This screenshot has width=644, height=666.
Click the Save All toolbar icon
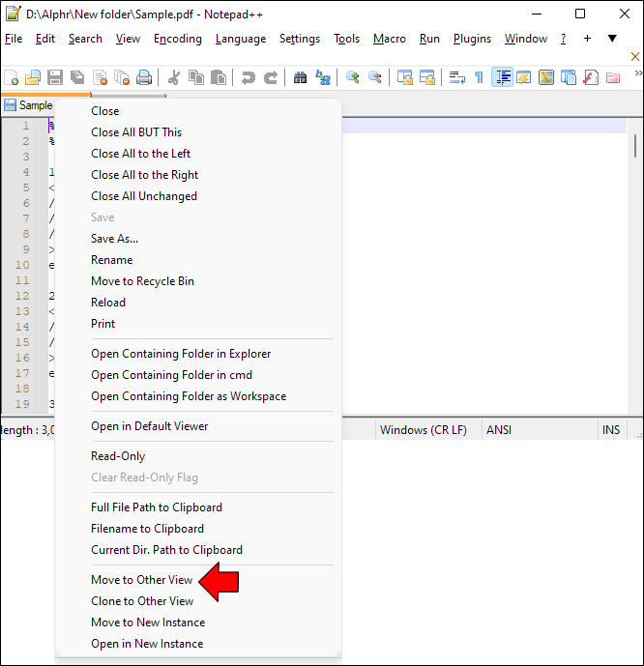pos(77,77)
